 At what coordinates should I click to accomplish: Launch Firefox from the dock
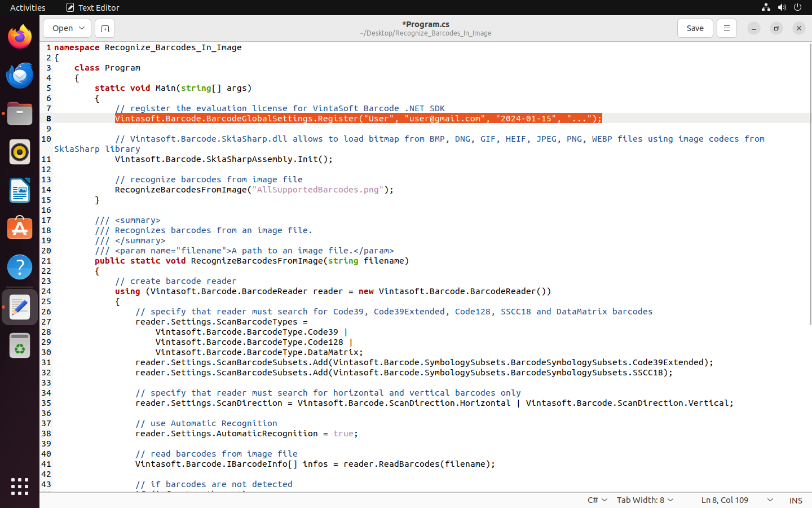pos(20,37)
